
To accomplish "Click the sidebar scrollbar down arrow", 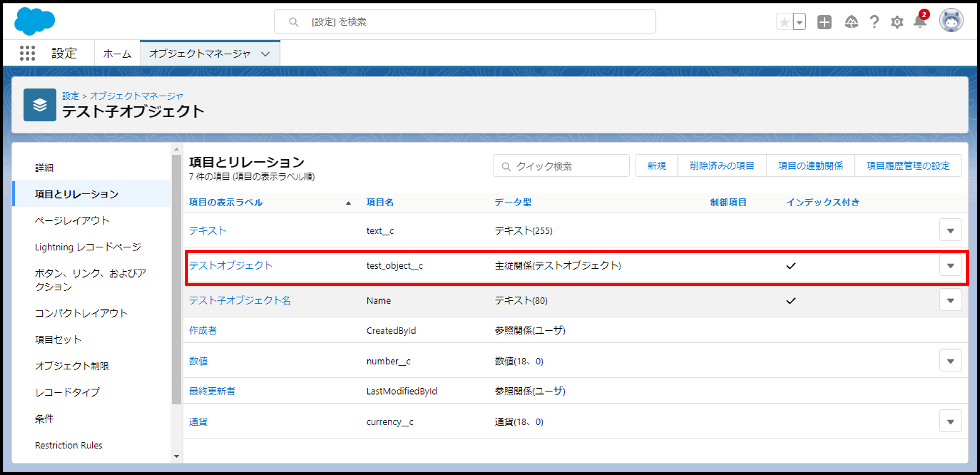I will click(x=176, y=456).
